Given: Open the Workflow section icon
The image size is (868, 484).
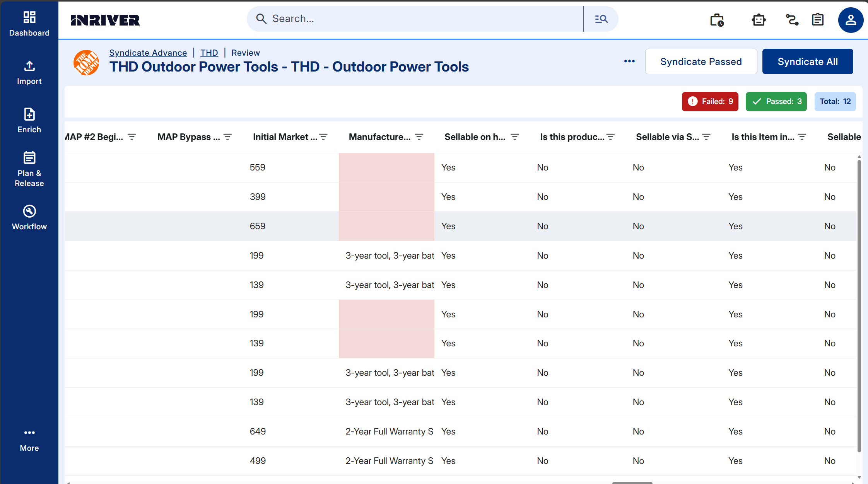Looking at the screenshot, I should pos(29,211).
